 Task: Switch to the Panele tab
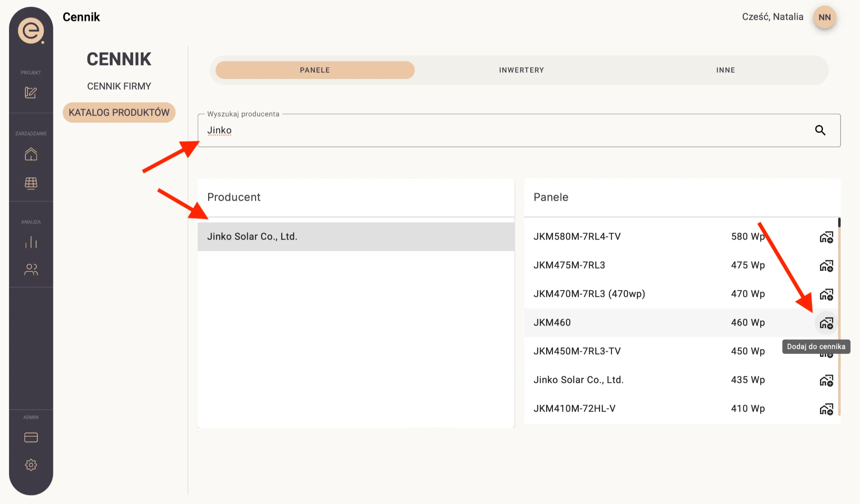tap(315, 70)
